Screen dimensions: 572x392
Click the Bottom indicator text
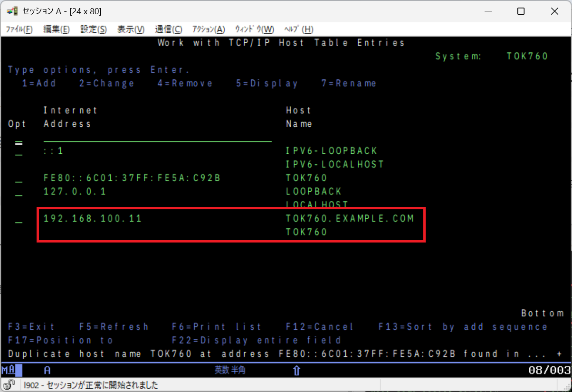(543, 313)
